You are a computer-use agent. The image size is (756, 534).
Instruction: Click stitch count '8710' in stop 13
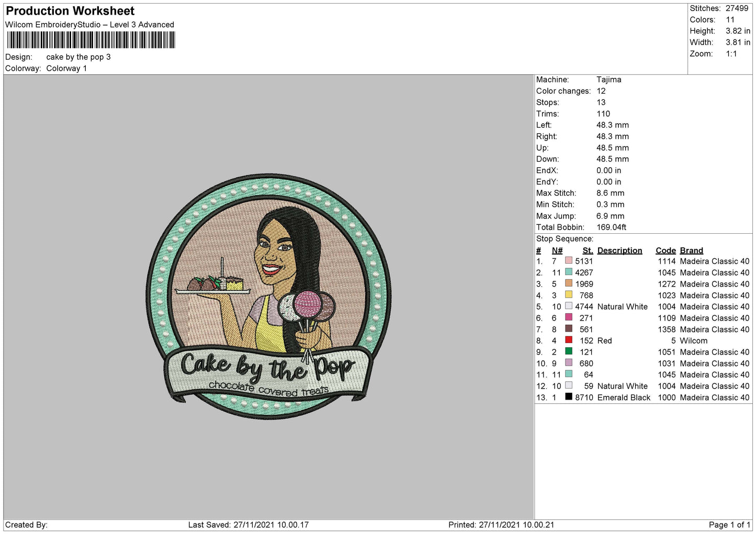coord(584,397)
